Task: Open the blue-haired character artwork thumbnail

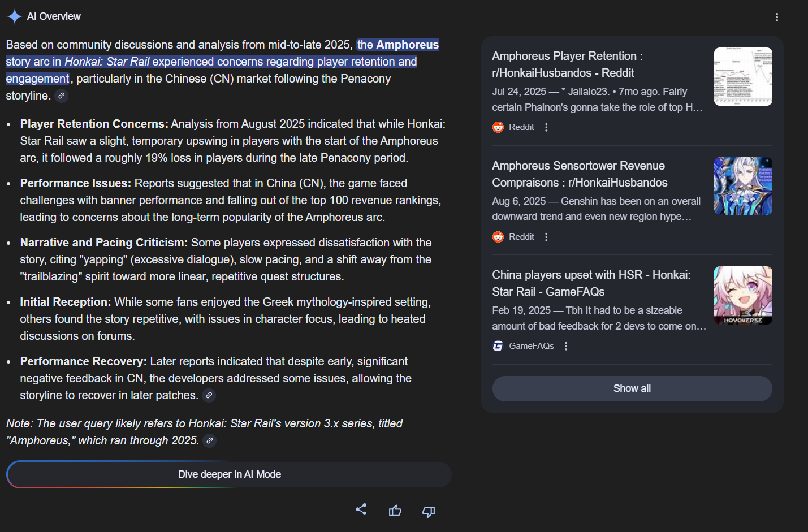Action: [x=743, y=186]
